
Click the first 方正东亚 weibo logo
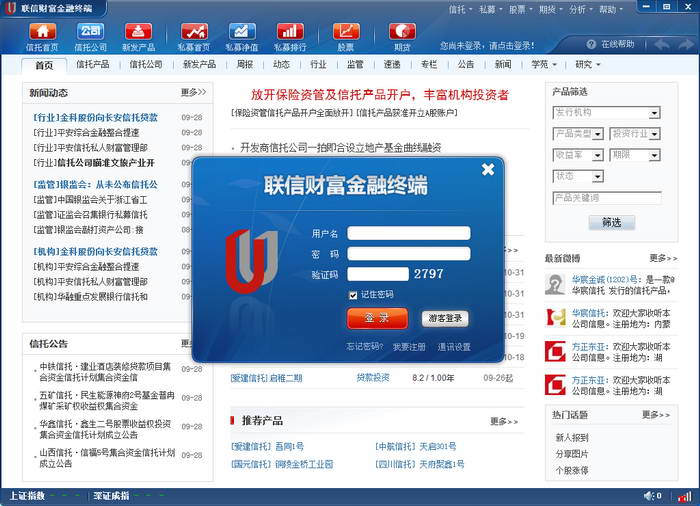(x=555, y=351)
